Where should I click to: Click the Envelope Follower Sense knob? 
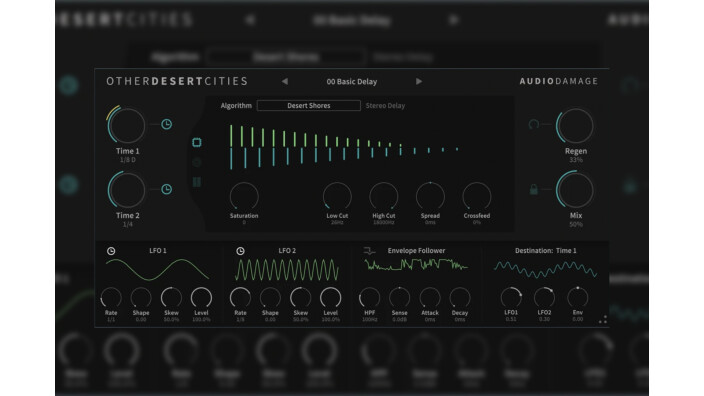[x=400, y=297]
